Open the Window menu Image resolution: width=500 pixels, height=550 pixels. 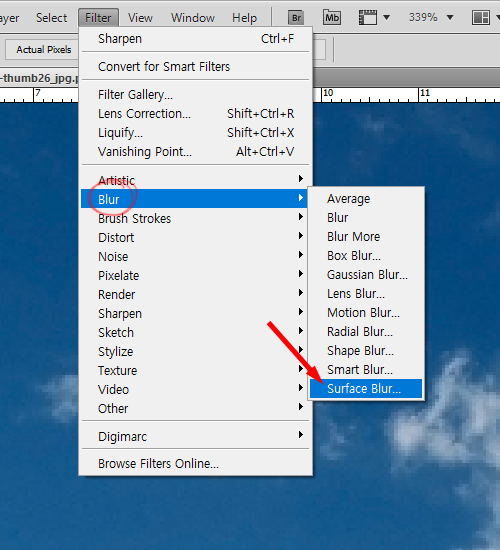tap(193, 18)
